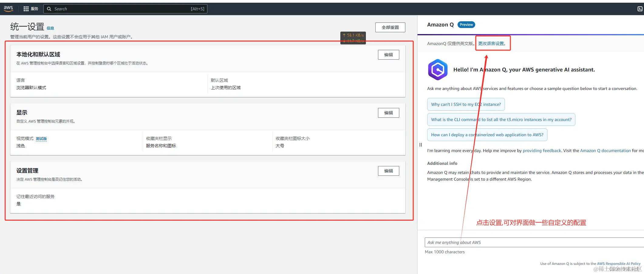This screenshot has height=274, width=644.
Task: Click the 浏览器默认模式 language value
Action: click(x=31, y=88)
